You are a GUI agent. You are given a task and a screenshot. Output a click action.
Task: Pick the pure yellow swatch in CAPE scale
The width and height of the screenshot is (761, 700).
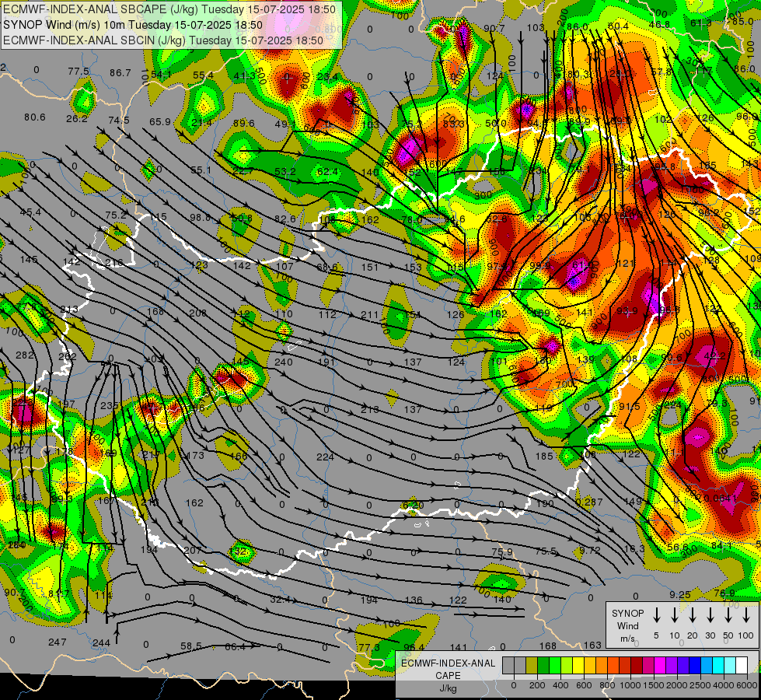tap(578, 665)
